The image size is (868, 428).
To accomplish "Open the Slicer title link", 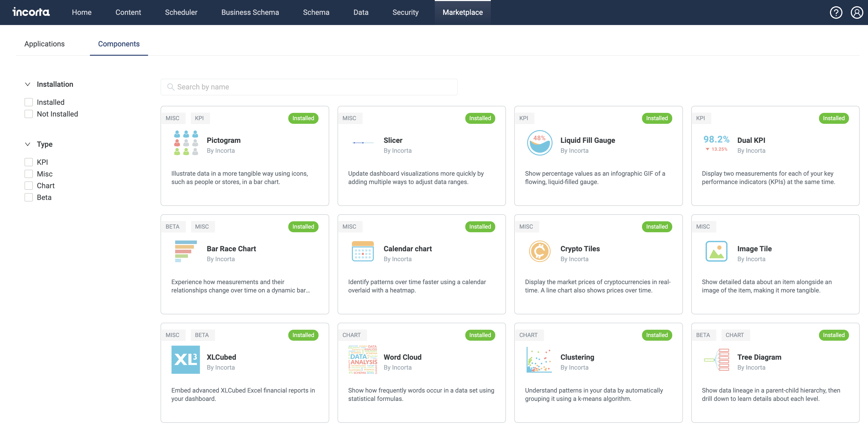I will pyautogui.click(x=393, y=140).
